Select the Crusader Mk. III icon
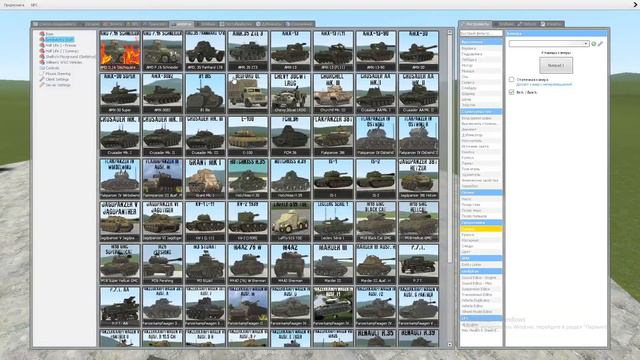 click(205, 136)
